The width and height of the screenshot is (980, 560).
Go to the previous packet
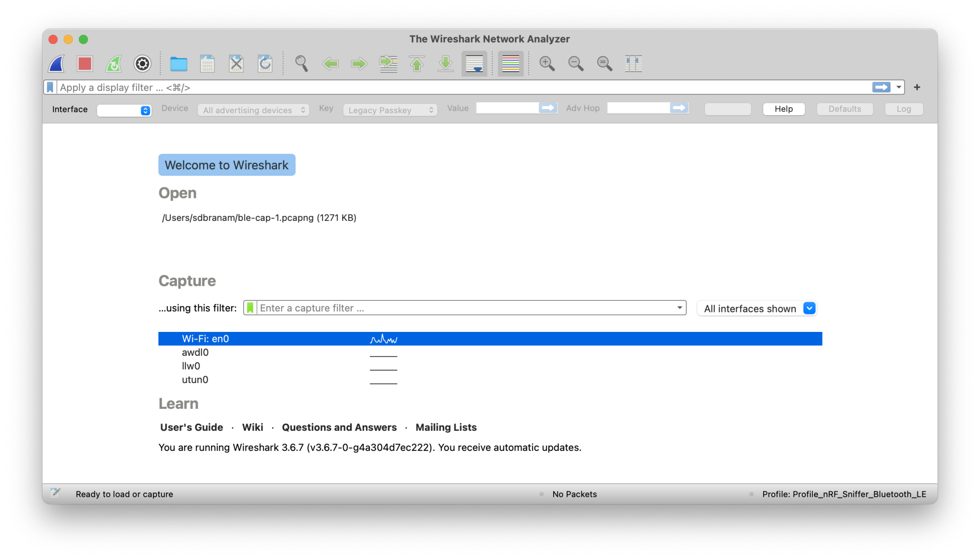(x=330, y=64)
